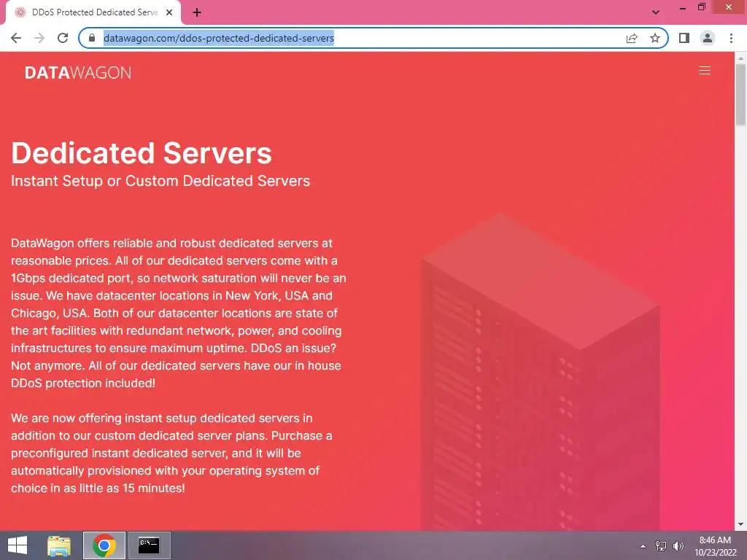This screenshot has height=560, width=747.
Task: Open the DataWagon hamburger menu
Action: pos(705,71)
